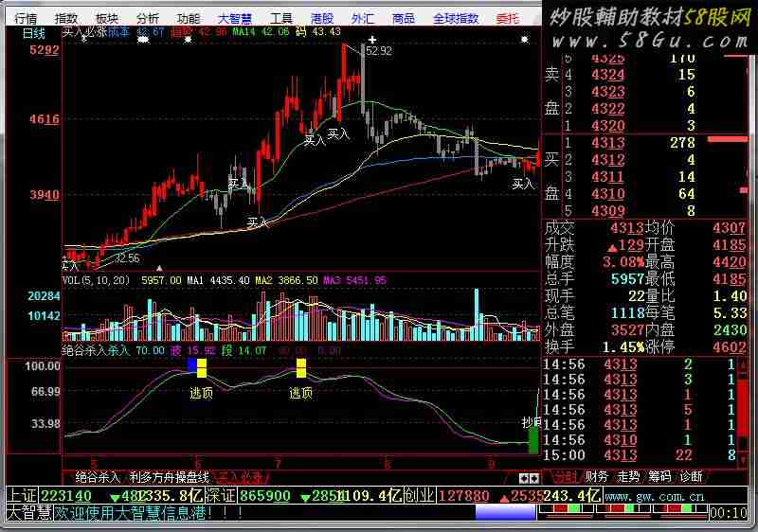The height and width of the screenshot is (532, 758).
Task: Open the 商品 menu
Action: (404, 18)
